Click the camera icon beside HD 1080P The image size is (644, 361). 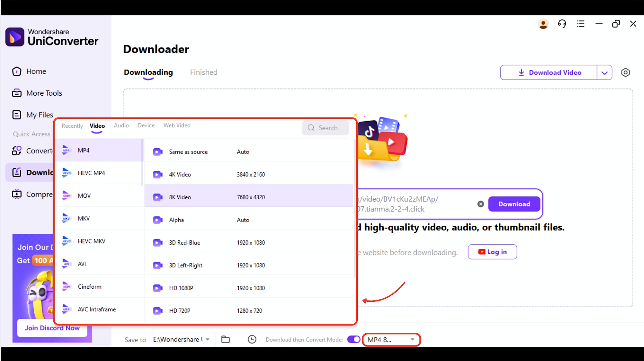pyautogui.click(x=158, y=288)
